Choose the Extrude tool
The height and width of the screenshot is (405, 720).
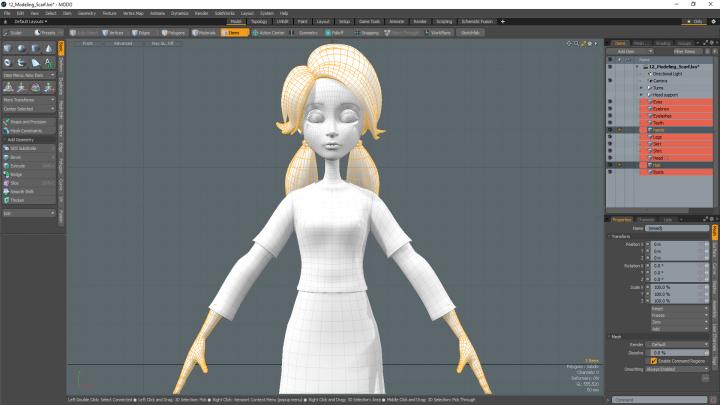tap(17, 166)
